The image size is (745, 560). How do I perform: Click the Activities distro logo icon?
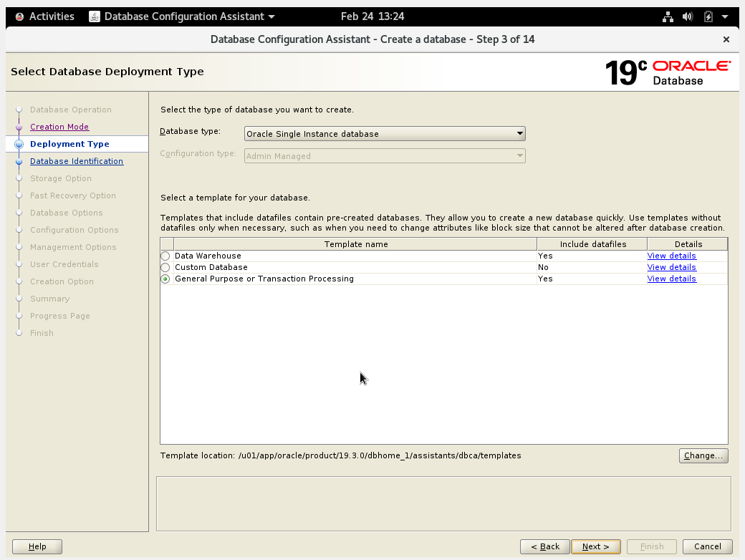pos(19,16)
